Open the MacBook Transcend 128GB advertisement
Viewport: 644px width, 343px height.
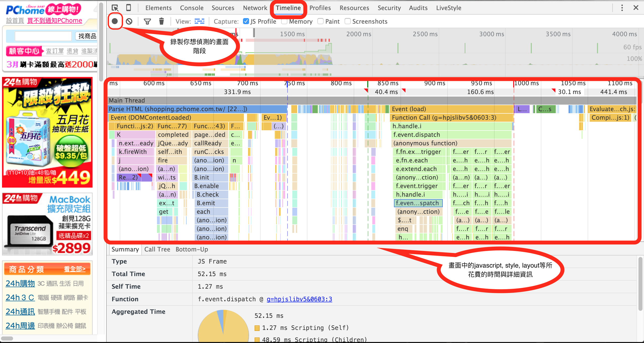point(47,224)
